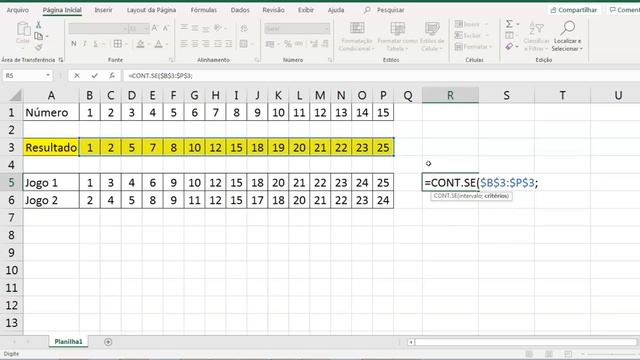Open Estilos de Célula dropdown
The image size is (640, 360).
tap(432, 37)
